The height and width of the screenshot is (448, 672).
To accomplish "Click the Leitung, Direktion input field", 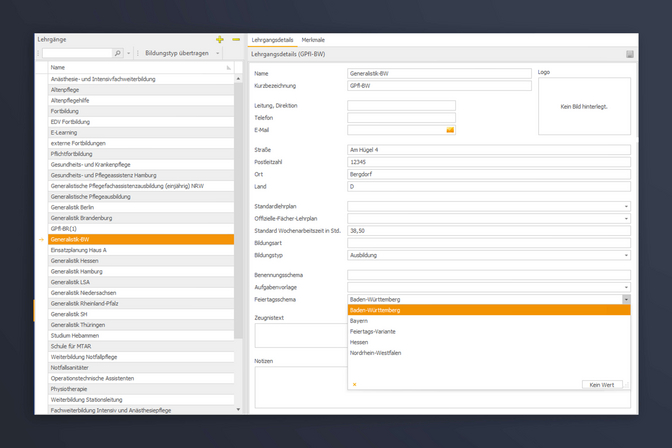I will pyautogui.click(x=401, y=105).
